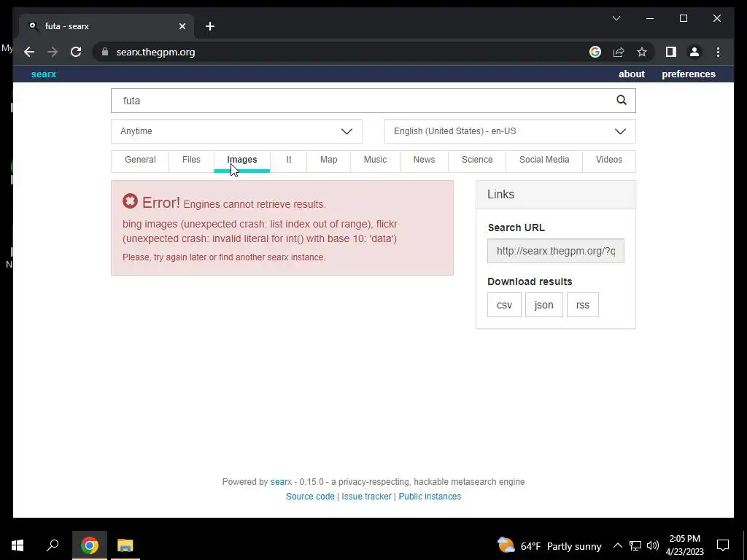The image size is (747, 560).
Task: Open Chrome side panel icon
Action: [671, 52]
